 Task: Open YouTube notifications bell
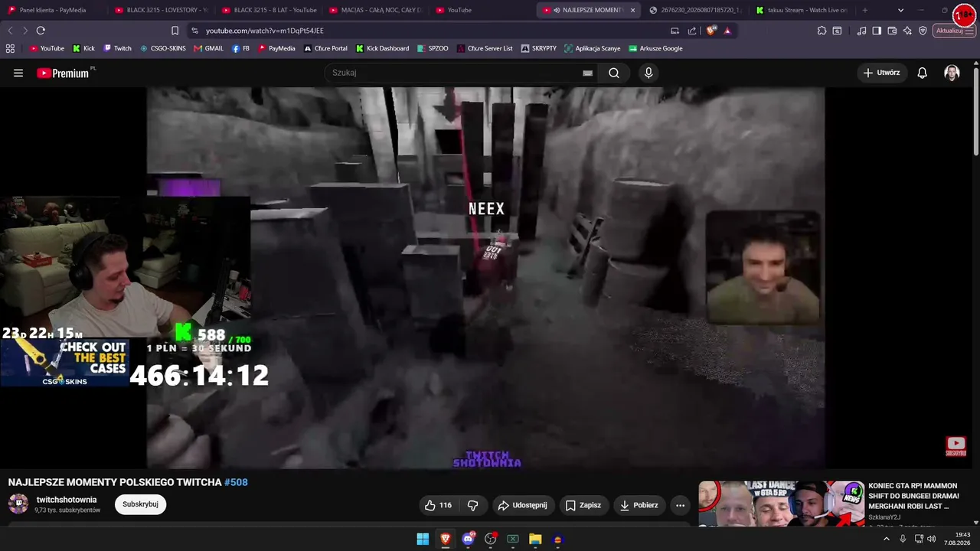pyautogui.click(x=923, y=73)
